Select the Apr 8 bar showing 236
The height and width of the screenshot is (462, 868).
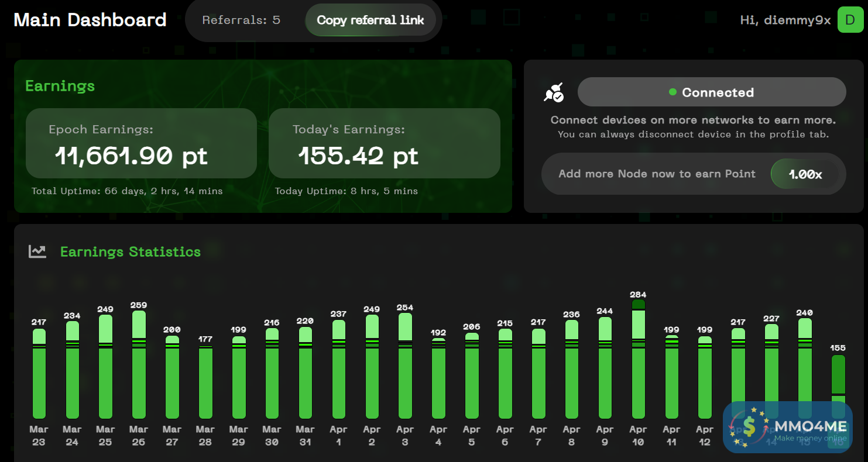tap(572, 369)
